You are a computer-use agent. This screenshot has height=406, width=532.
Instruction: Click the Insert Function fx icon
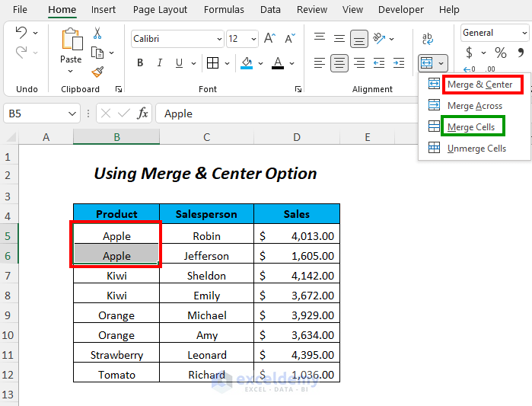[x=142, y=113]
